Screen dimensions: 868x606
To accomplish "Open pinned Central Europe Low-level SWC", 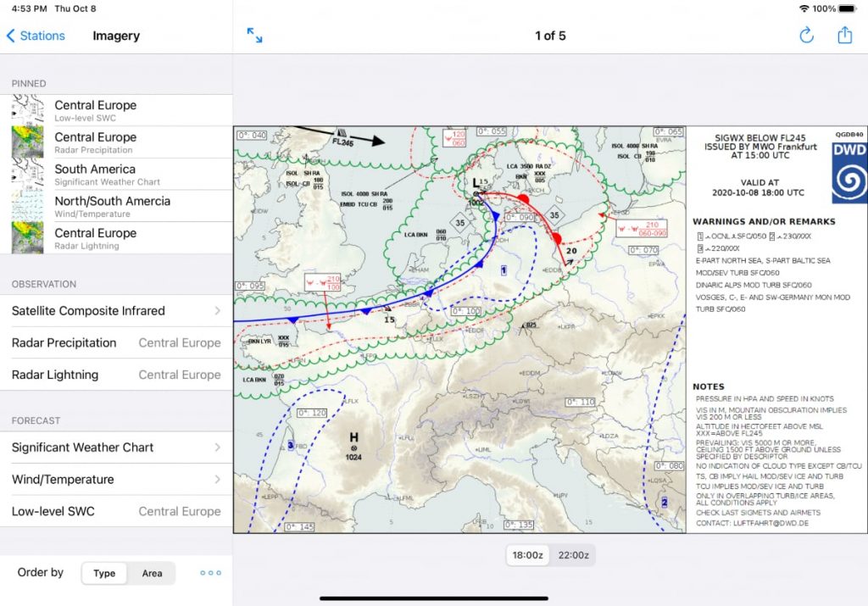I will pos(116,111).
